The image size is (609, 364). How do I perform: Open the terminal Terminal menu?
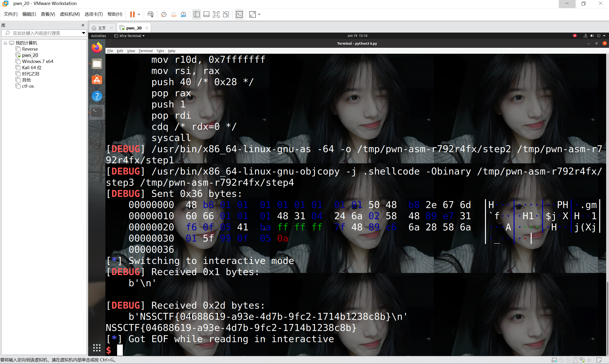pyautogui.click(x=146, y=51)
